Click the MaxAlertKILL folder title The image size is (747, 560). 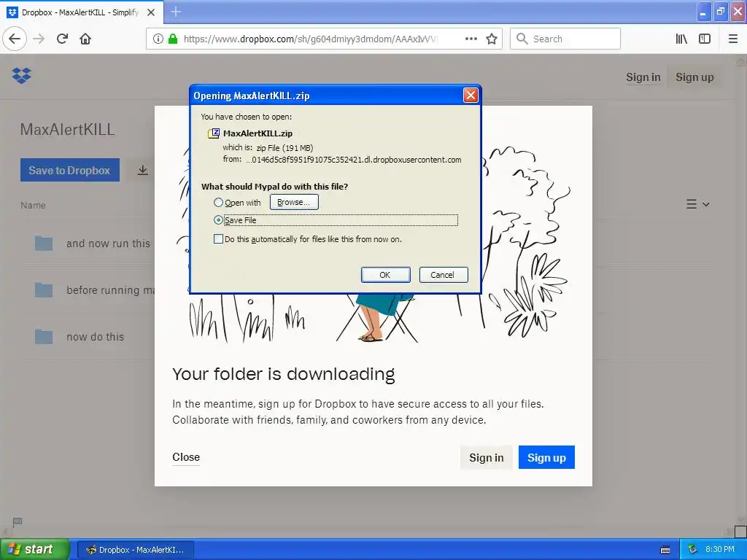coord(67,130)
